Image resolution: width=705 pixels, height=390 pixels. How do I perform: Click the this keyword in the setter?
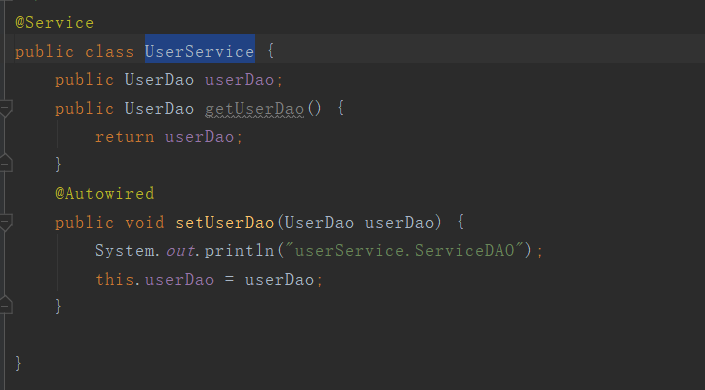[114, 279]
